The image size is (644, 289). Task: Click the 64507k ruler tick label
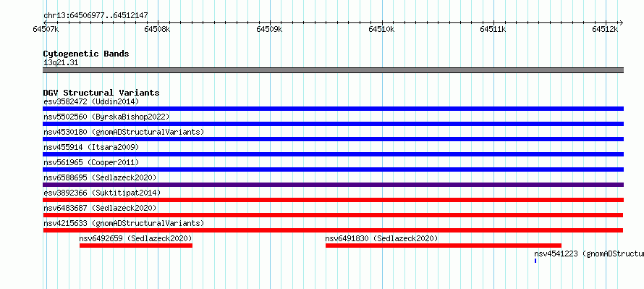46,30
